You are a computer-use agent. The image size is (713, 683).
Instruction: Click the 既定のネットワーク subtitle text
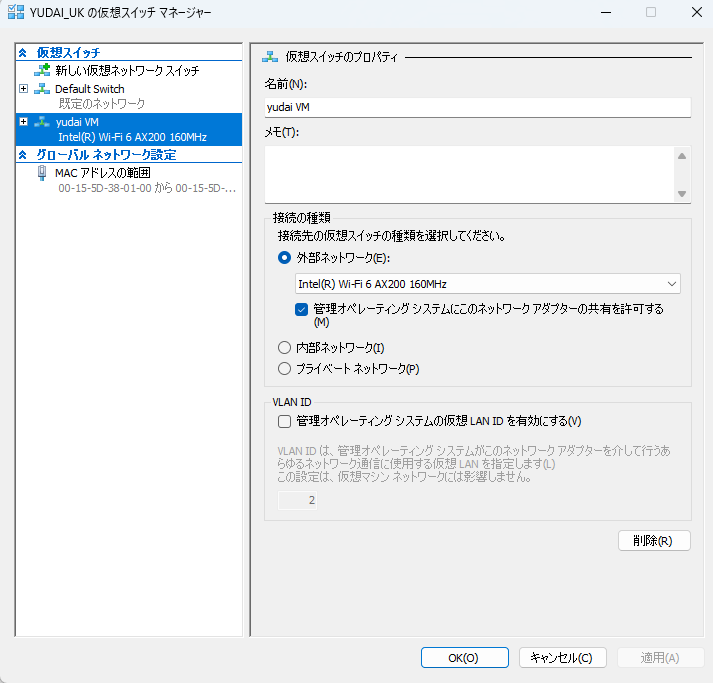pos(102,104)
